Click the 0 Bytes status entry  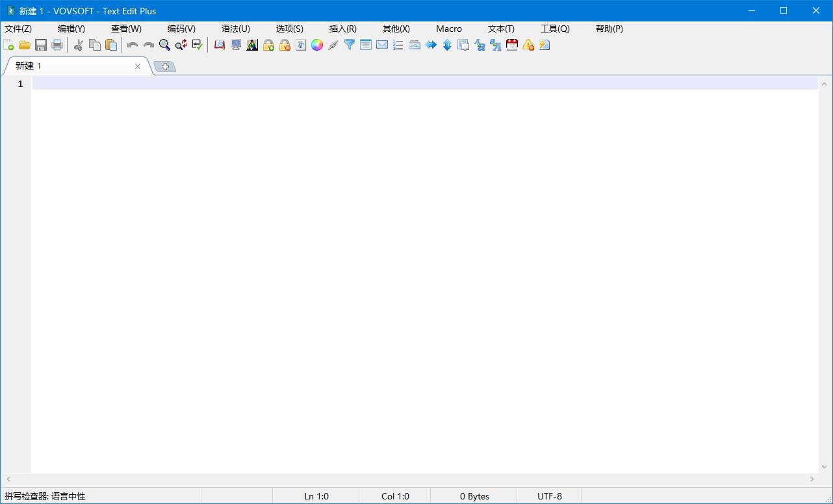pyautogui.click(x=474, y=496)
